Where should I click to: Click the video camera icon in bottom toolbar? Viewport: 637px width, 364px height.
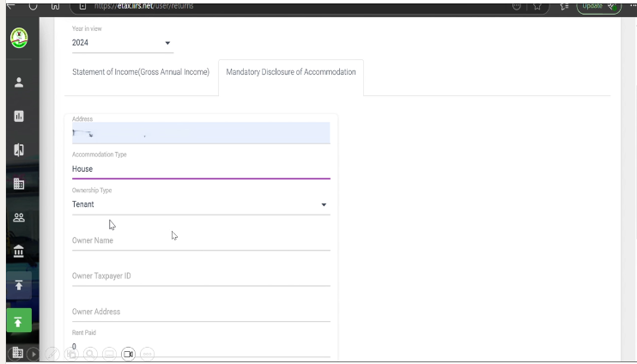pos(128,354)
